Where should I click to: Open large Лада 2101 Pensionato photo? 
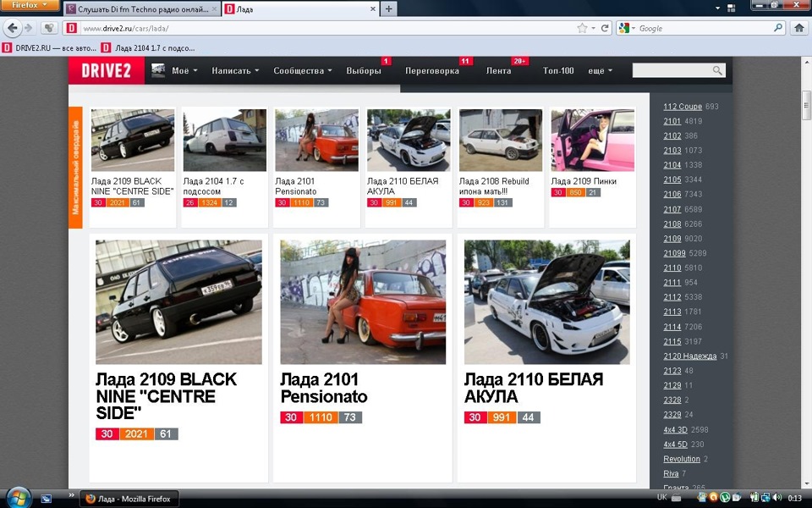click(363, 302)
